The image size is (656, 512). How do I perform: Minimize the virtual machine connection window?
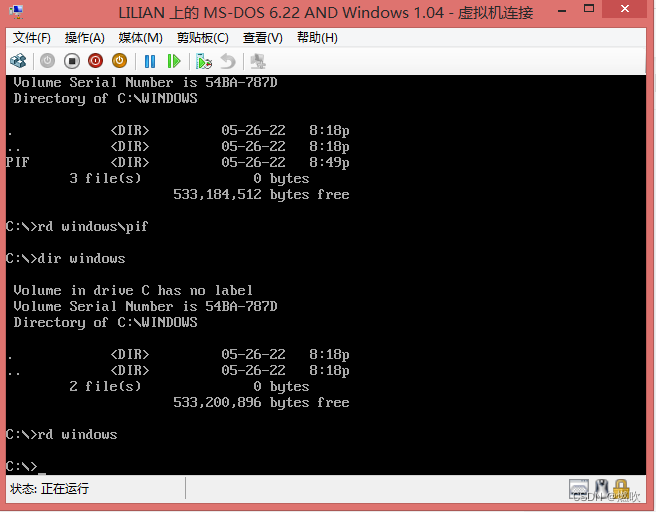tap(562, 10)
